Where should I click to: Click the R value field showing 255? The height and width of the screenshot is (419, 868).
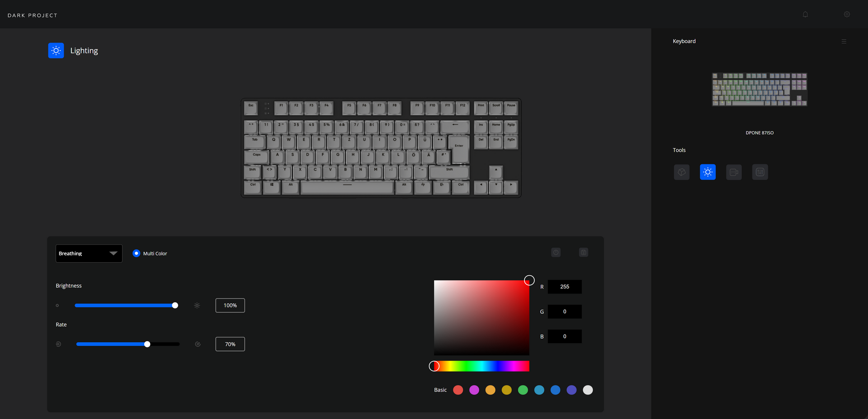565,287
